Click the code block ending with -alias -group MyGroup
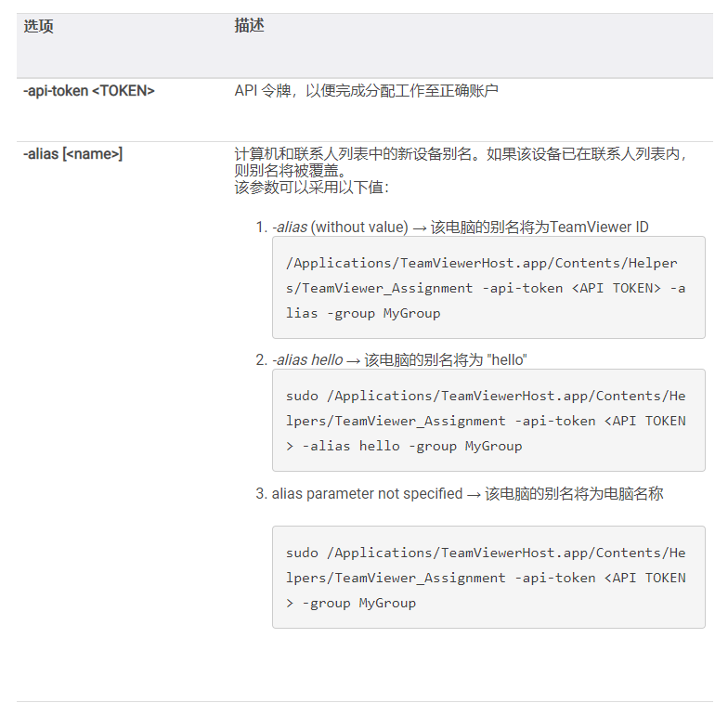Screen dimensions: 728x703 [x=488, y=288]
